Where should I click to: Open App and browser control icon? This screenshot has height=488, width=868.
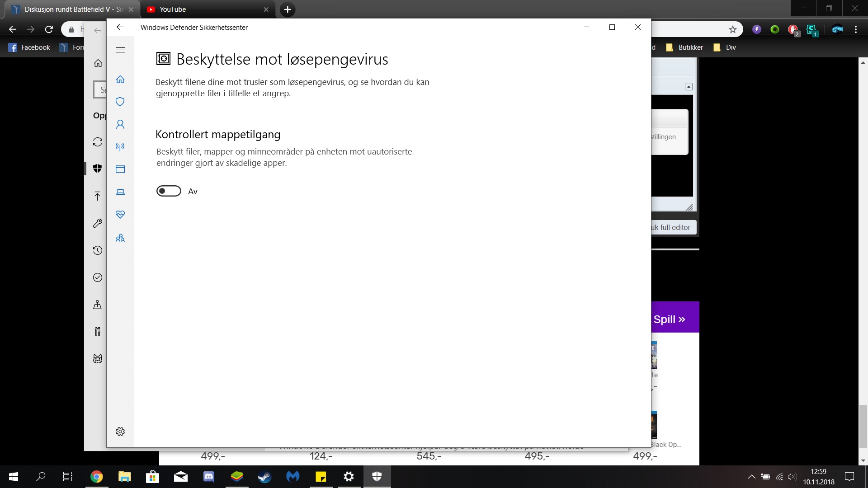coord(120,169)
